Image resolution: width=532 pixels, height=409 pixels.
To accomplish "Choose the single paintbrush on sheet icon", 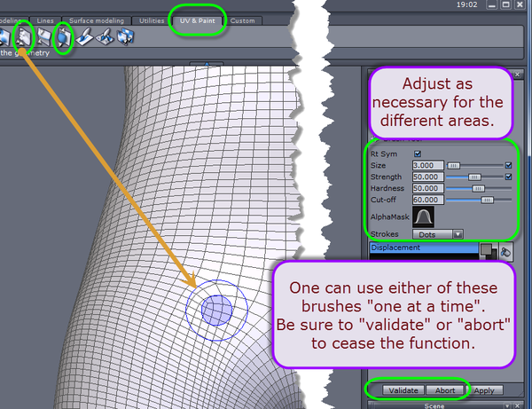I will click(84, 37).
